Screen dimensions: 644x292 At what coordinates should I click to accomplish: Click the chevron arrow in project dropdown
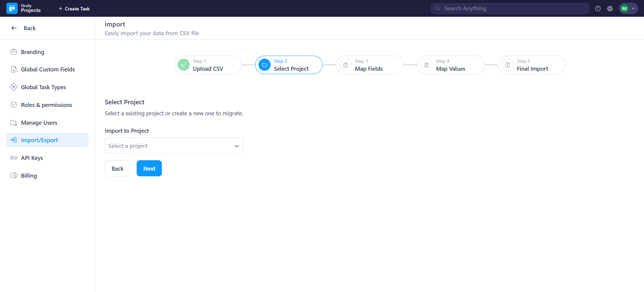click(x=236, y=146)
